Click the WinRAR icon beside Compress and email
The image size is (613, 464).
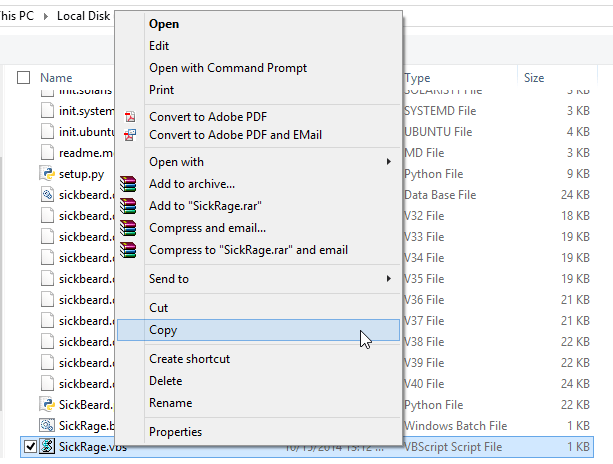128,228
